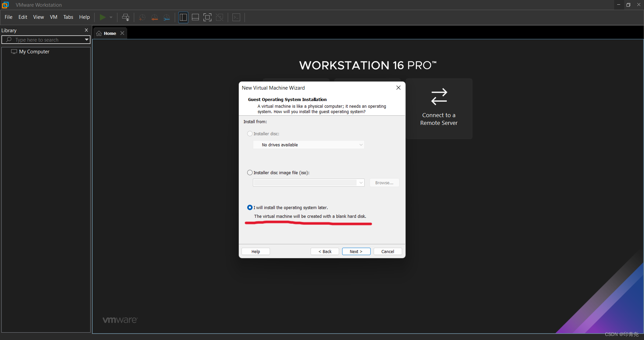Select Installer disc image file (iso) option
The image size is (644, 340).
tap(250, 173)
